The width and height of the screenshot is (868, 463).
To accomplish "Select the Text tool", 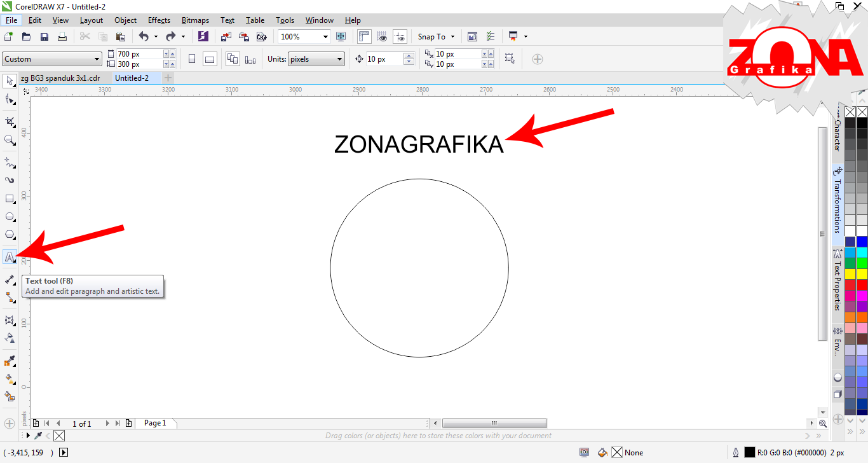I will click(x=10, y=257).
